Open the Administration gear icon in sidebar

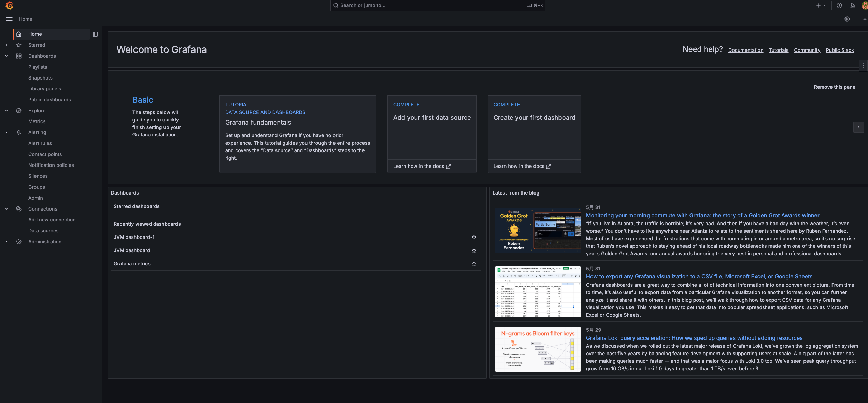point(19,242)
